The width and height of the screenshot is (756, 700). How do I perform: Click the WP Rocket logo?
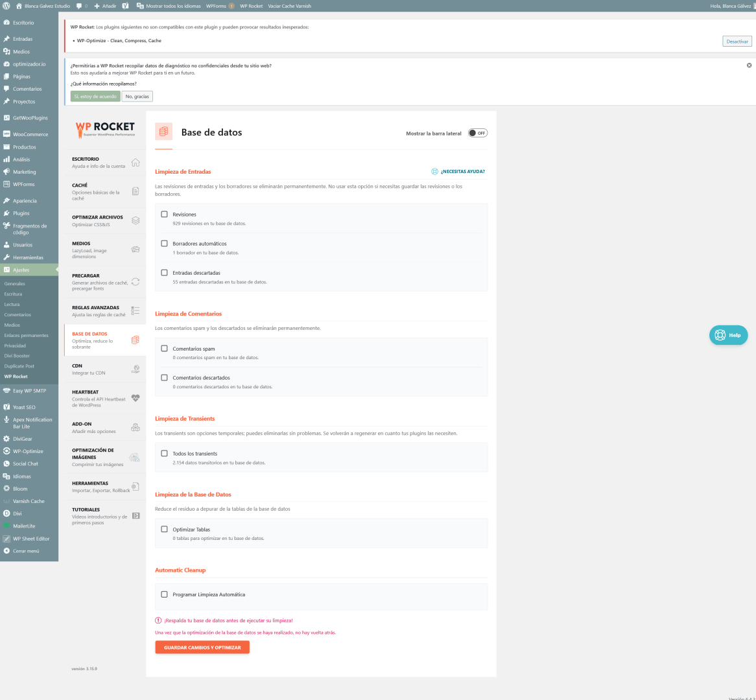click(105, 129)
